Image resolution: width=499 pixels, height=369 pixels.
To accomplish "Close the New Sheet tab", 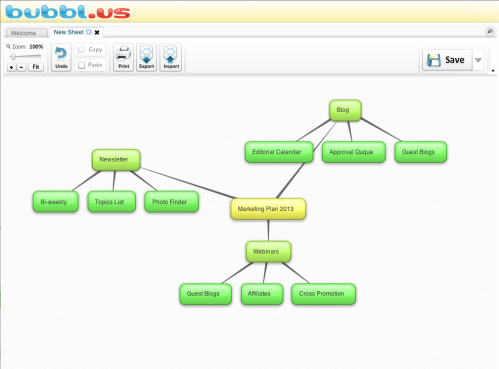I will pos(97,32).
